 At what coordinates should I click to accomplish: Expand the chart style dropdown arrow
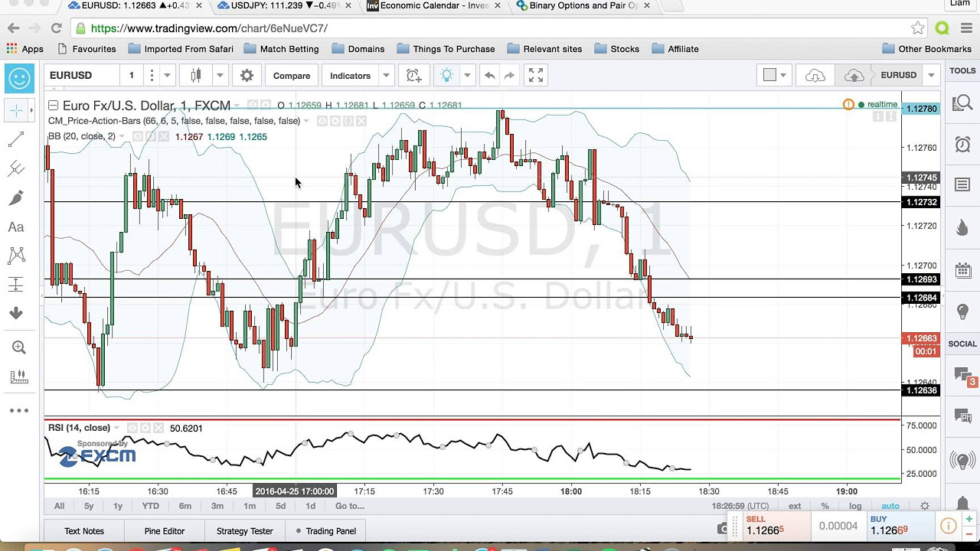click(220, 76)
